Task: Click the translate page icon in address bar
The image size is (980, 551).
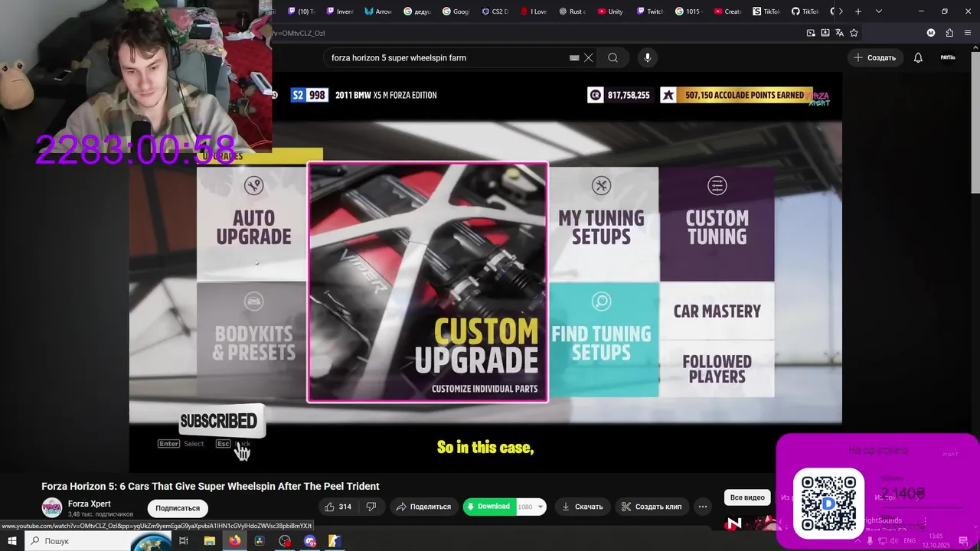Action: click(839, 33)
